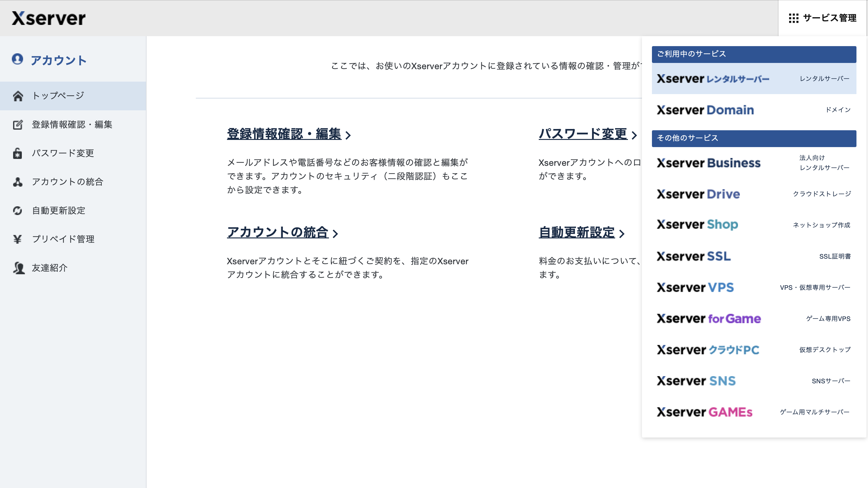Select Xserver レンタルサーバー in services menu
The height and width of the screenshot is (488, 868).
754,79
